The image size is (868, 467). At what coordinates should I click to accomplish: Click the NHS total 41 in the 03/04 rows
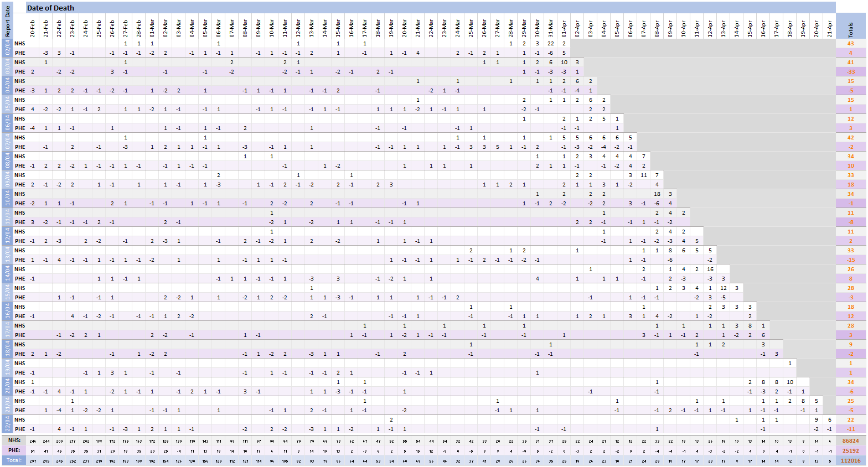pyautogui.click(x=851, y=63)
